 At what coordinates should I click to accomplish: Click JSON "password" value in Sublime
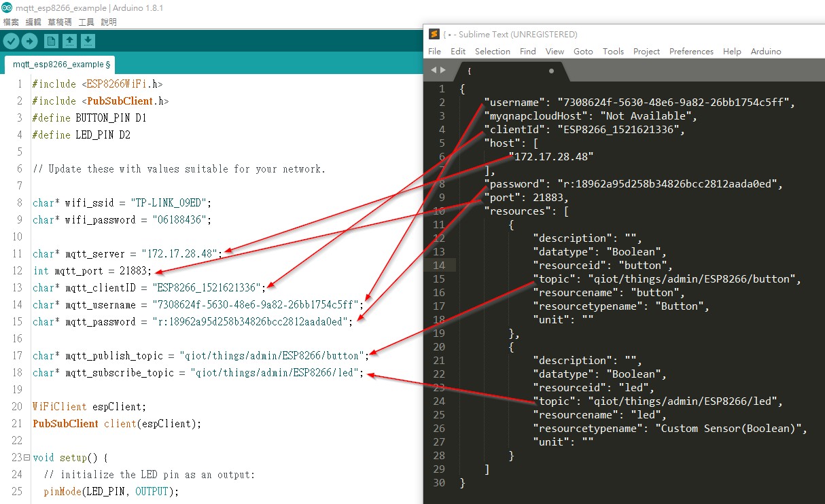(x=669, y=184)
